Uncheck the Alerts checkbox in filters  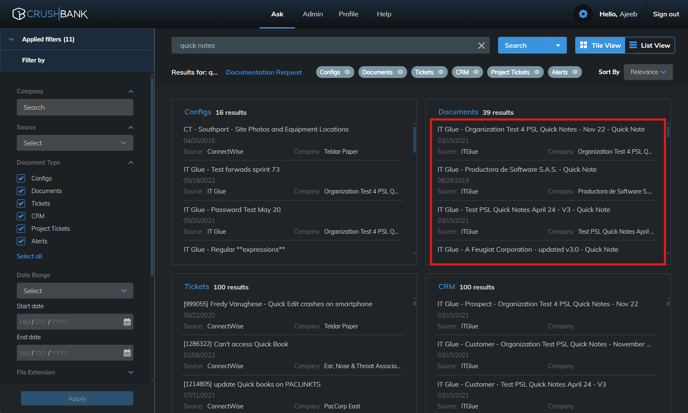(x=21, y=241)
